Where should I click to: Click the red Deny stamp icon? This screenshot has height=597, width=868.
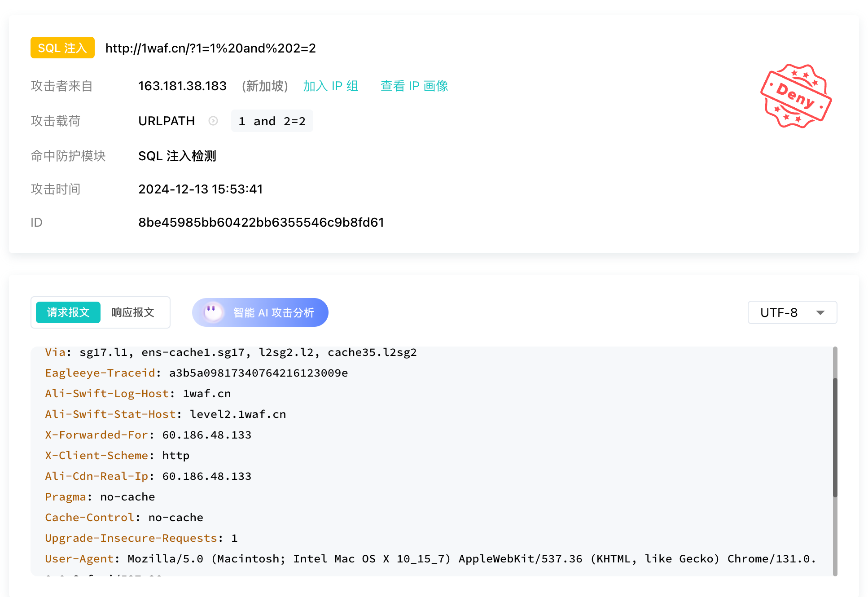click(795, 96)
